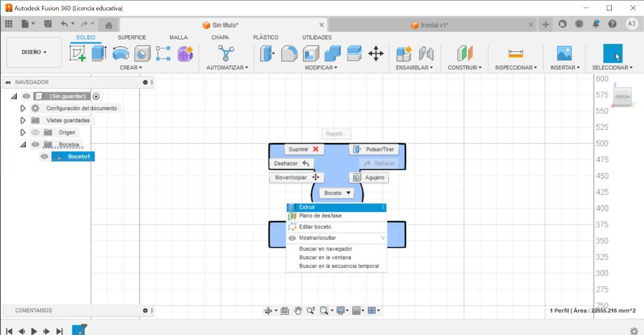Viewport: 644px width, 335px height.
Task: Click the Create Sketch tool icon
Action: pos(77,53)
